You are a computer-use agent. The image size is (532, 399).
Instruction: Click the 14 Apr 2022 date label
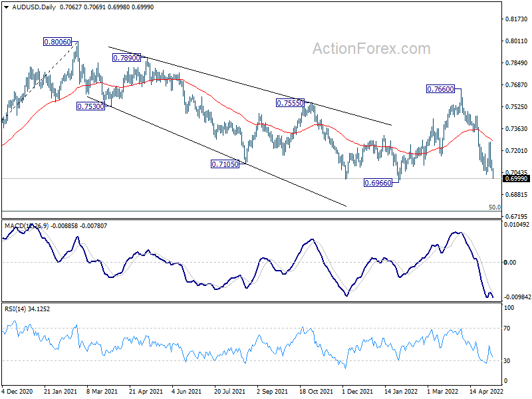(486, 392)
